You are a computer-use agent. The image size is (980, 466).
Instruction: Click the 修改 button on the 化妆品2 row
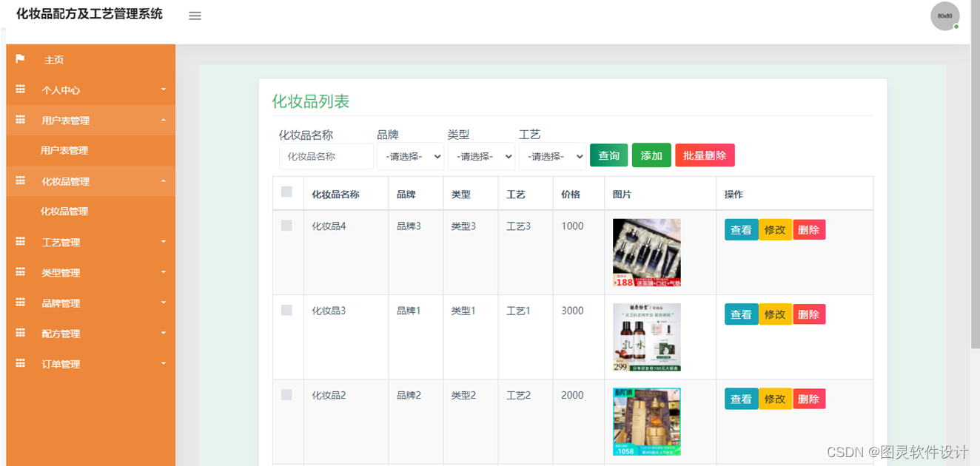pyautogui.click(x=775, y=398)
